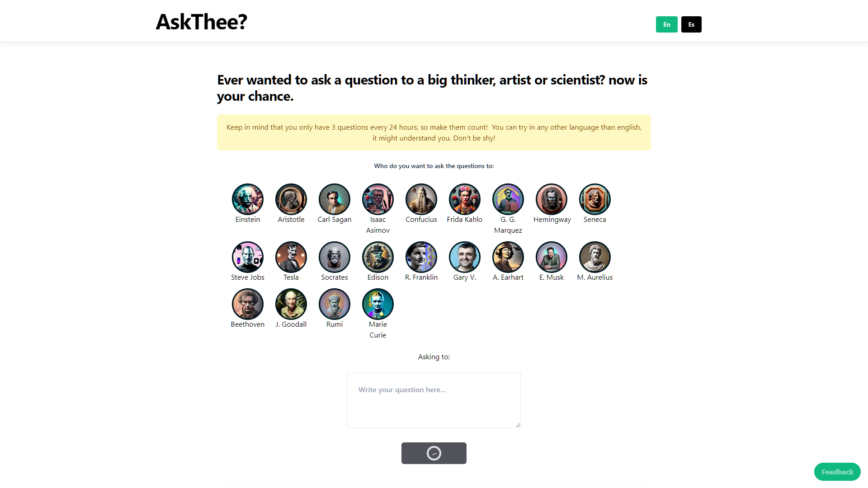Pick Socrates in the second row
The width and height of the screenshot is (868, 488).
click(x=334, y=257)
